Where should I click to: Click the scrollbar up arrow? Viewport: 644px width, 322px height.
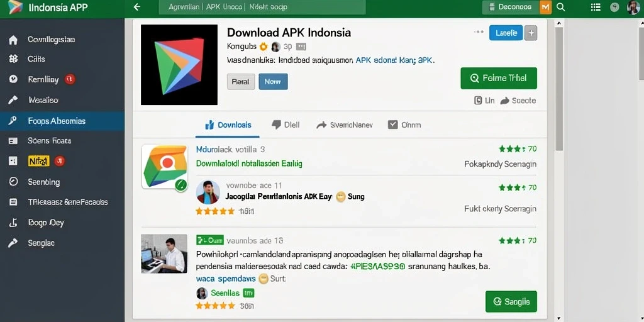click(x=559, y=23)
